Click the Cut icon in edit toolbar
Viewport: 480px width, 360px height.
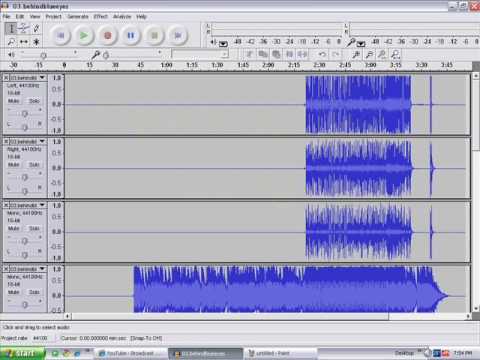coord(249,54)
